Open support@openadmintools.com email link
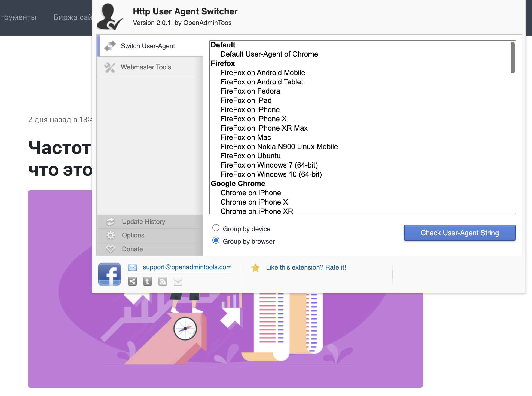 [187, 267]
